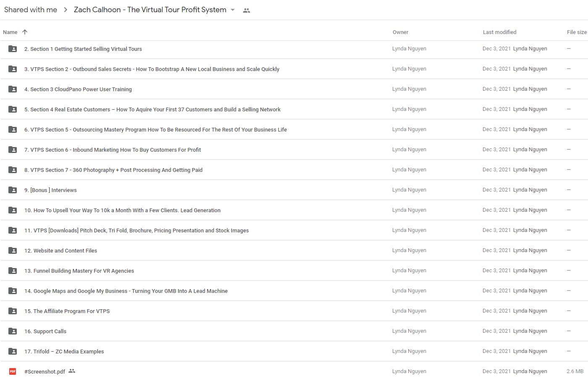Viewport: 588px width, 379px height.
Task: Click modifier Lynda Nguyen in Affiliate Program row
Action: tap(530, 311)
